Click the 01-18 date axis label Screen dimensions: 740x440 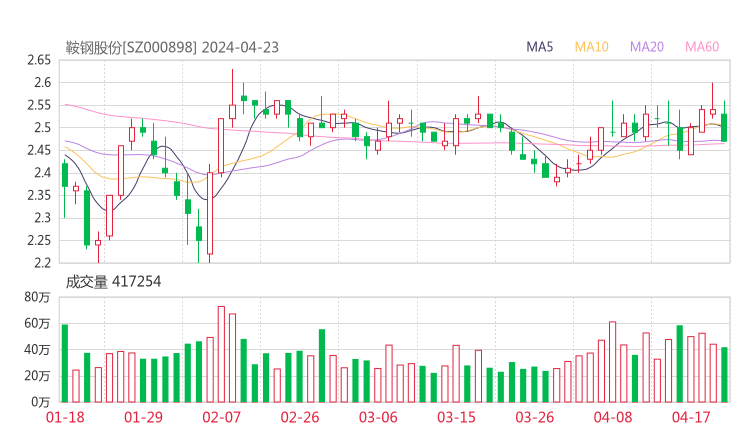[x=65, y=417]
